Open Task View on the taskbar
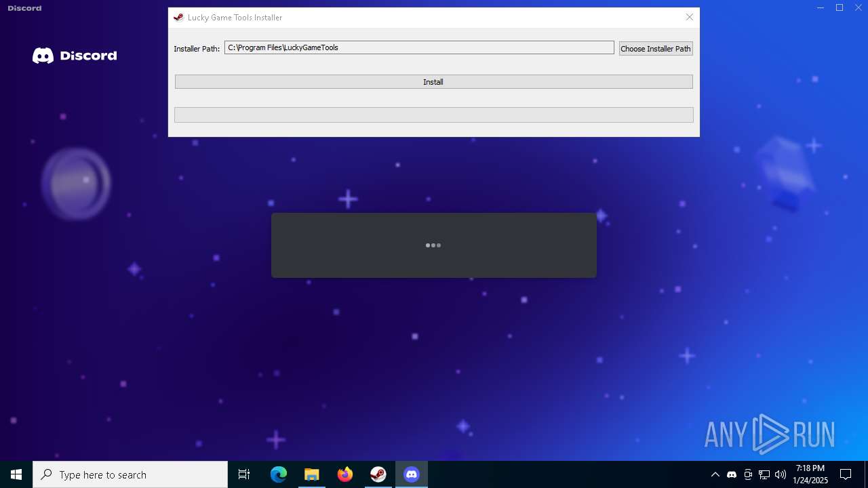Screen dimensions: 868x488 click(244, 474)
